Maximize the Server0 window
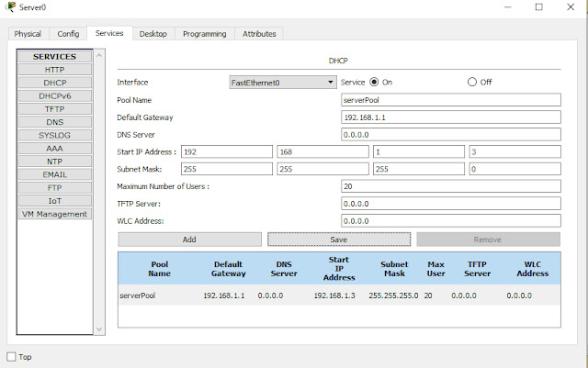The height and width of the screenshot is (368, 588). pos(539,7)
